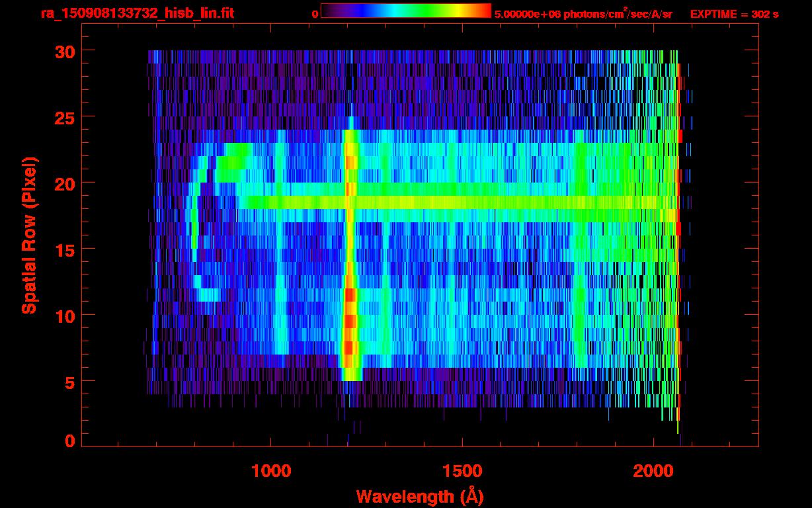The height and width of the screenshot is (508, 812).
Task: Click the 5.00000e+06 photons units label
Action: [583, 14]
